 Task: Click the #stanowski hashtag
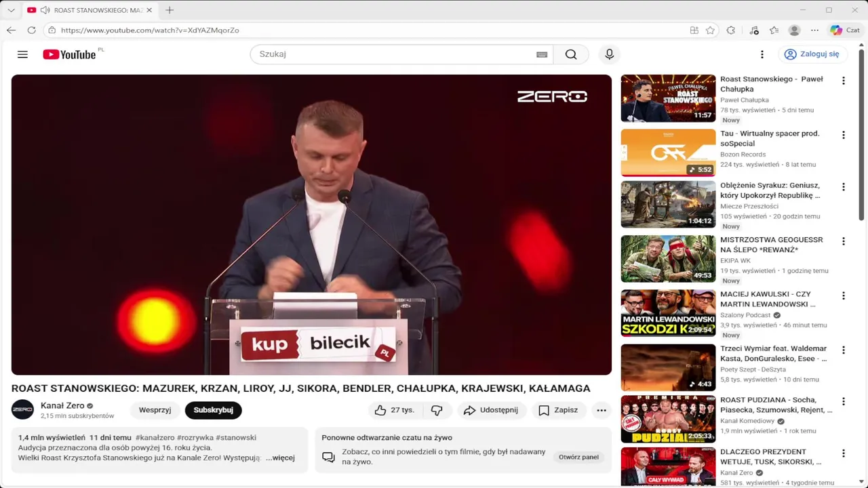(236, 438)
